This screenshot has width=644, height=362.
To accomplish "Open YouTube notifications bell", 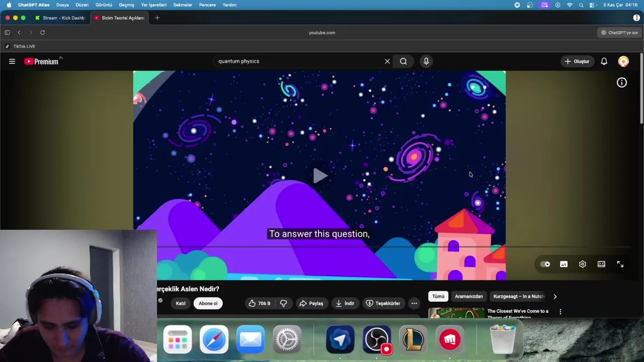I will pos(604,61).
